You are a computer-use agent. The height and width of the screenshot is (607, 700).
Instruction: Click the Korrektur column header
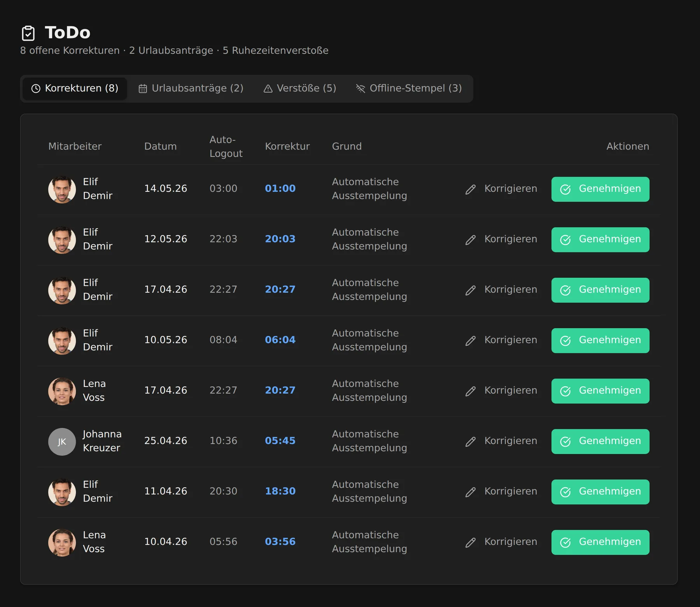coord(287,146)
